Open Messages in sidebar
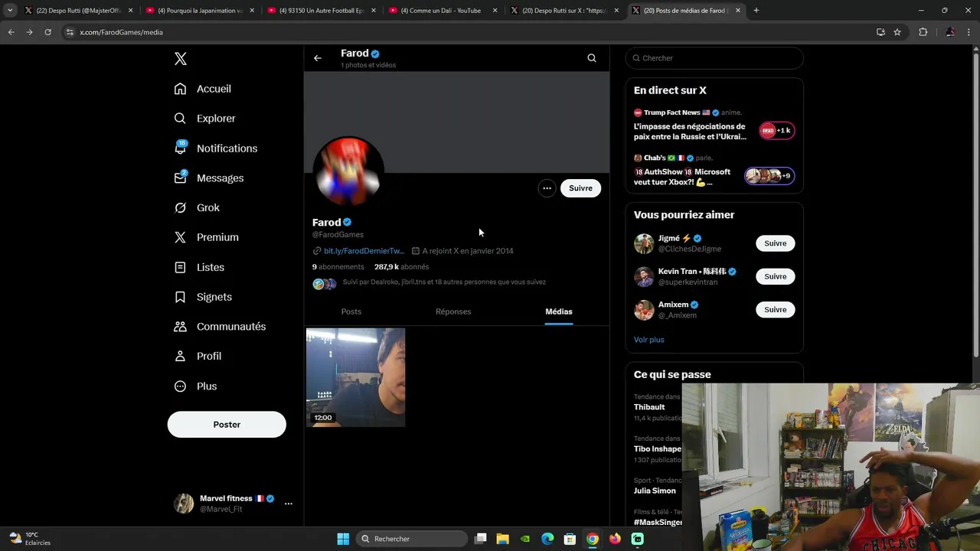This screenshot has height=551, width=980. 208,178
